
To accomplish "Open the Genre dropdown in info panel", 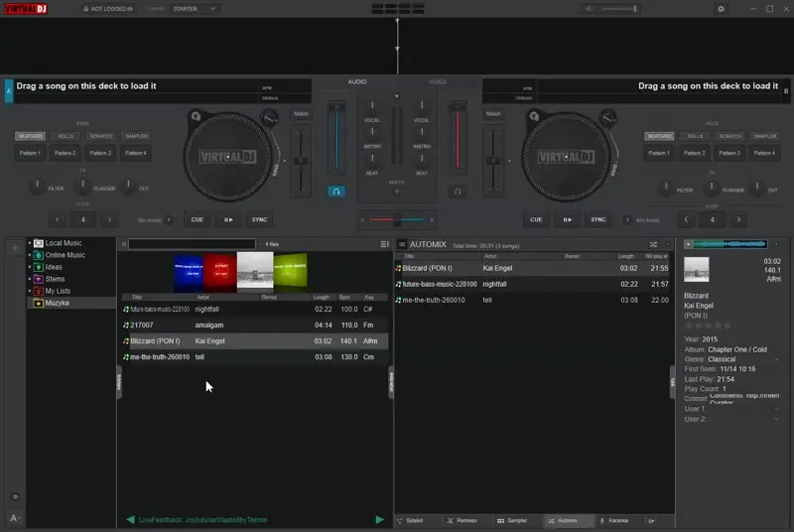I will [x=776, y=359].
